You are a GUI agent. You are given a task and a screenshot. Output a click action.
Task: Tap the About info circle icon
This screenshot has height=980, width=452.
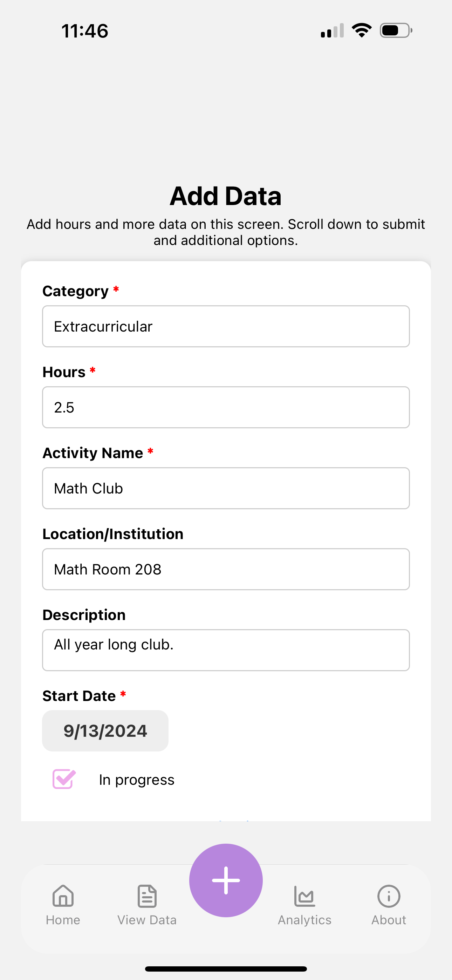[389, 896]
